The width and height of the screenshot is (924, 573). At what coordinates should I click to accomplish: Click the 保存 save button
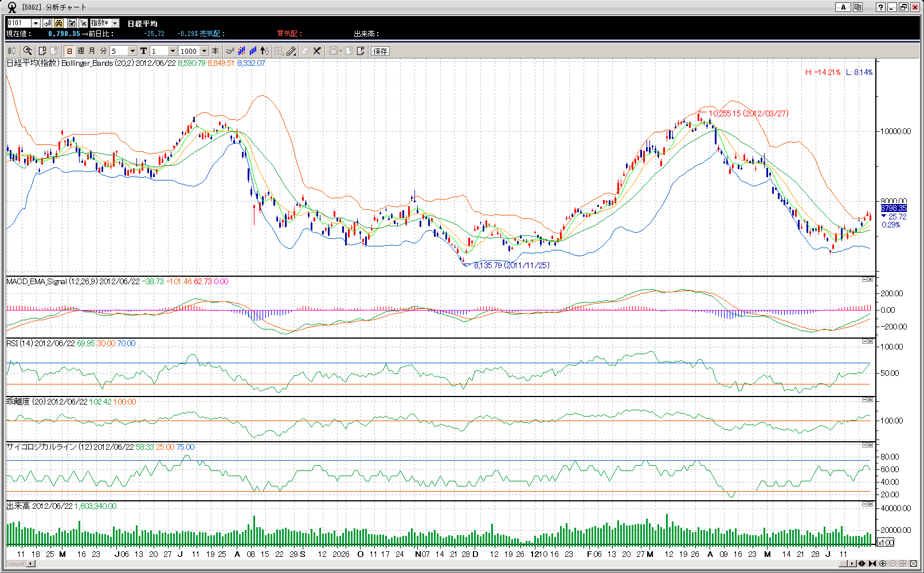(380, 51)
